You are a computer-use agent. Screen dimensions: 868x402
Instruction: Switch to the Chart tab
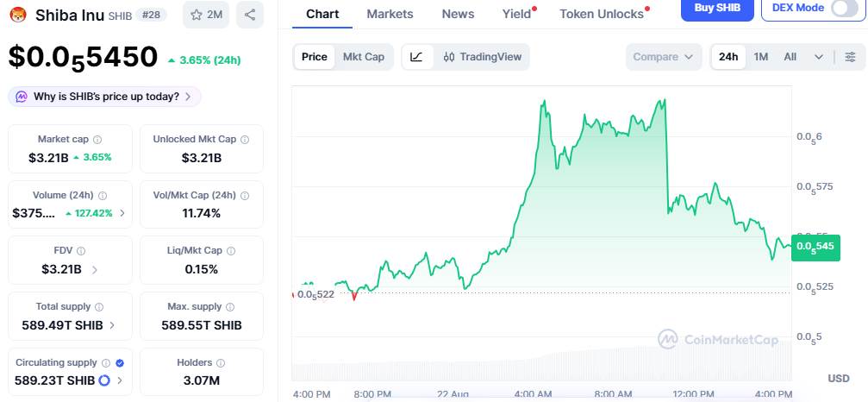pos(322,14)
